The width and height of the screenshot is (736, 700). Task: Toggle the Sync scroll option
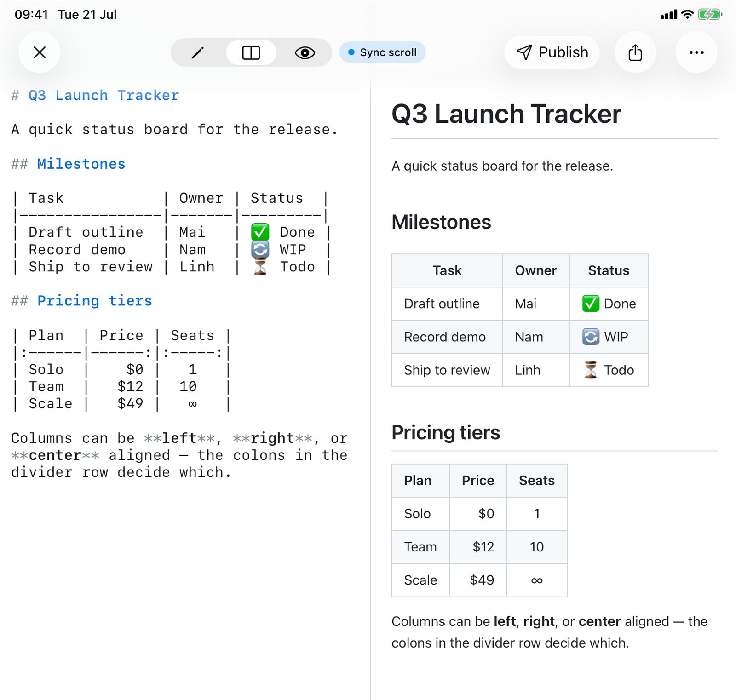382,52
